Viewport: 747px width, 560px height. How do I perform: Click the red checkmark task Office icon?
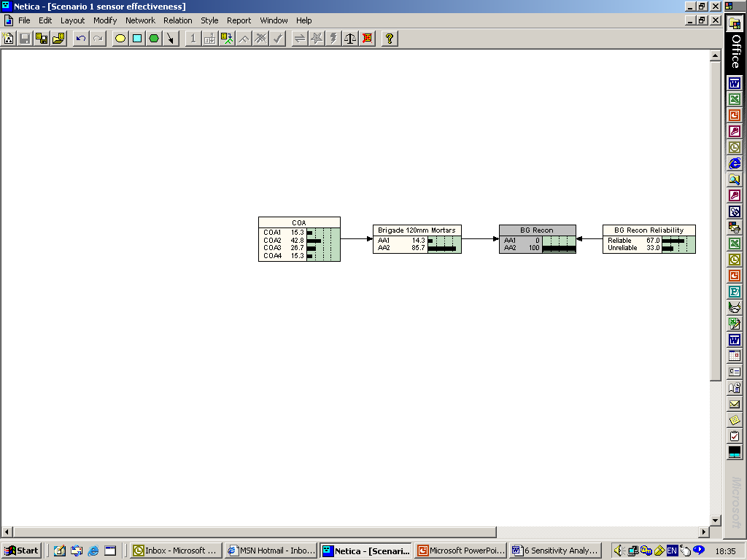(735, 436)
